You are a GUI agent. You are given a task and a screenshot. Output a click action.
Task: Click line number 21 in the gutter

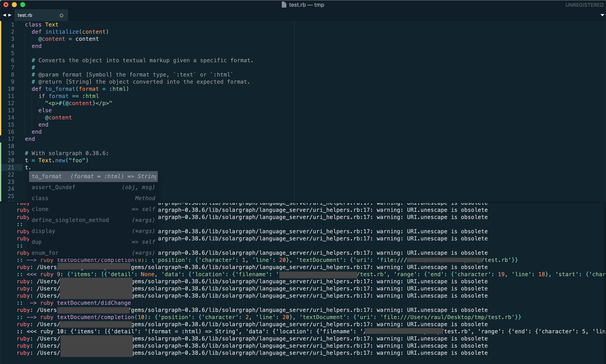point(11,167)
